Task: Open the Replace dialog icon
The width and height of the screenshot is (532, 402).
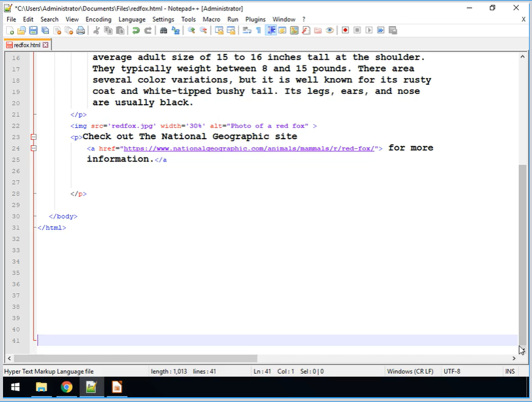Action: tap(176, 30)
